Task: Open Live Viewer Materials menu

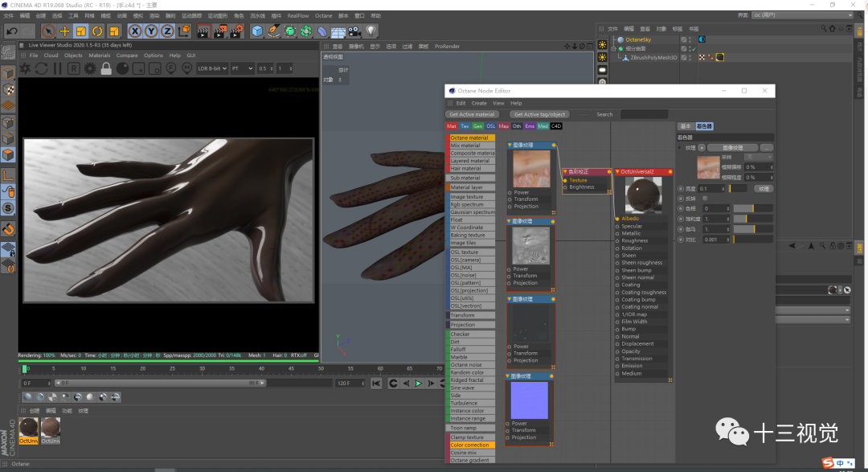Action: click(100, 55)
